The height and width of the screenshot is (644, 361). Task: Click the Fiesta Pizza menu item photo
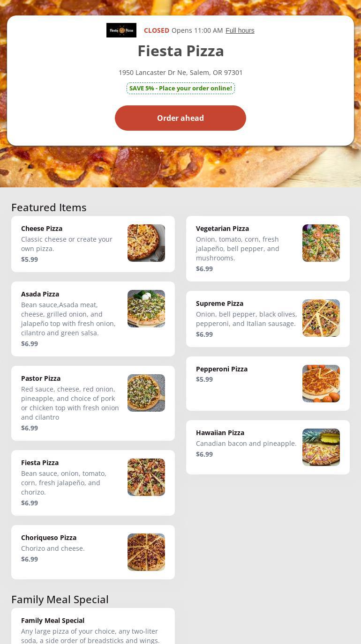pyautogui.click(x=146, y=477)
